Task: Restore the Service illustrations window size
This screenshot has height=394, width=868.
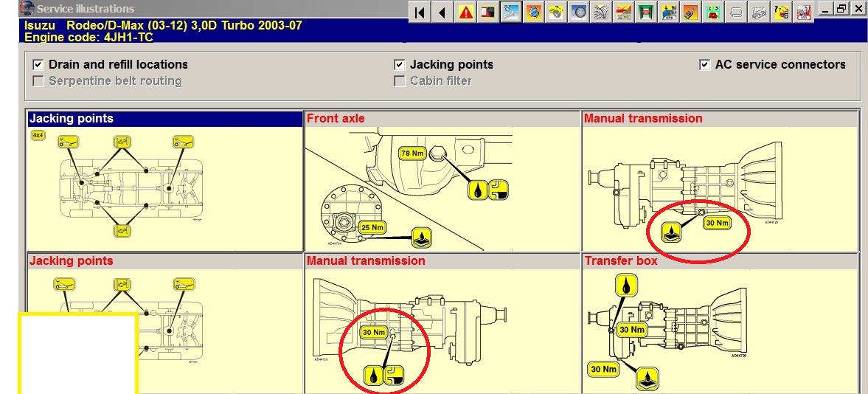Action: point(840,9)
